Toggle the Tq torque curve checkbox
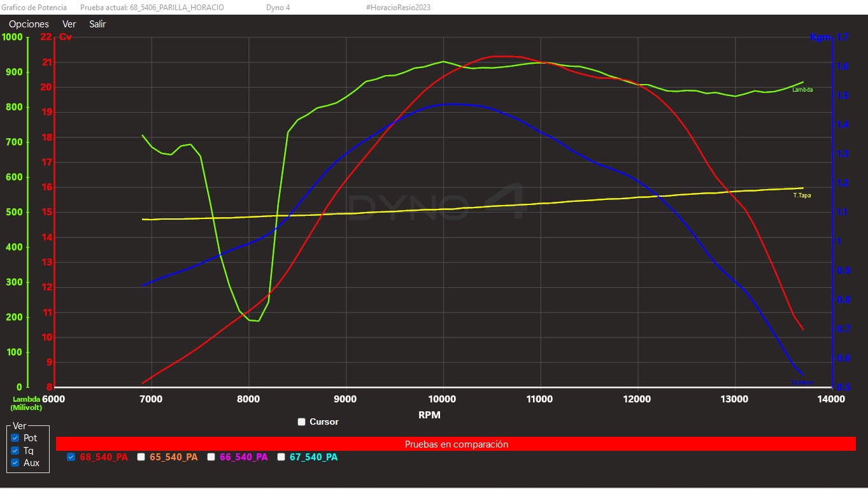 [x=15, y=450]
